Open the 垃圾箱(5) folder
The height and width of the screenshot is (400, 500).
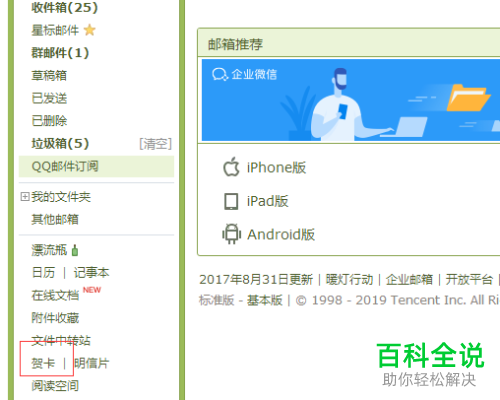coord(60,144)
